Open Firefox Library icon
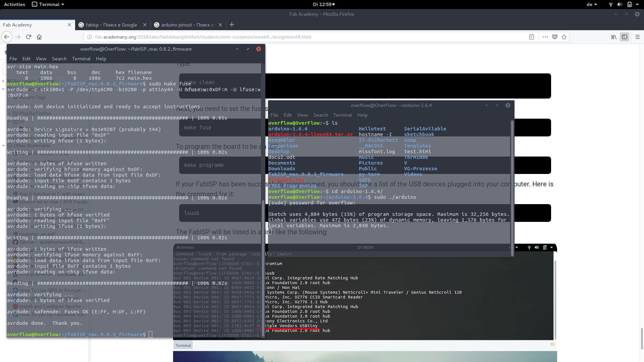Screen dimensions: 644x362 pos(613,37)
